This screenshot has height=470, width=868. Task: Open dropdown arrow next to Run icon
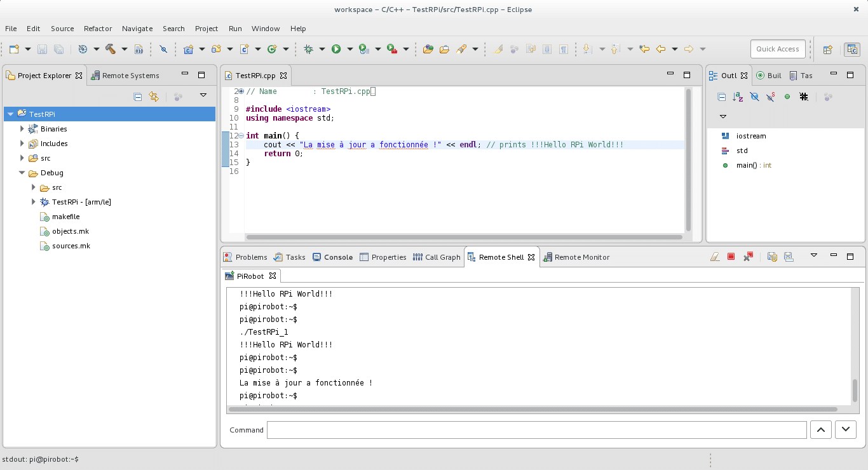click(350, 49)
